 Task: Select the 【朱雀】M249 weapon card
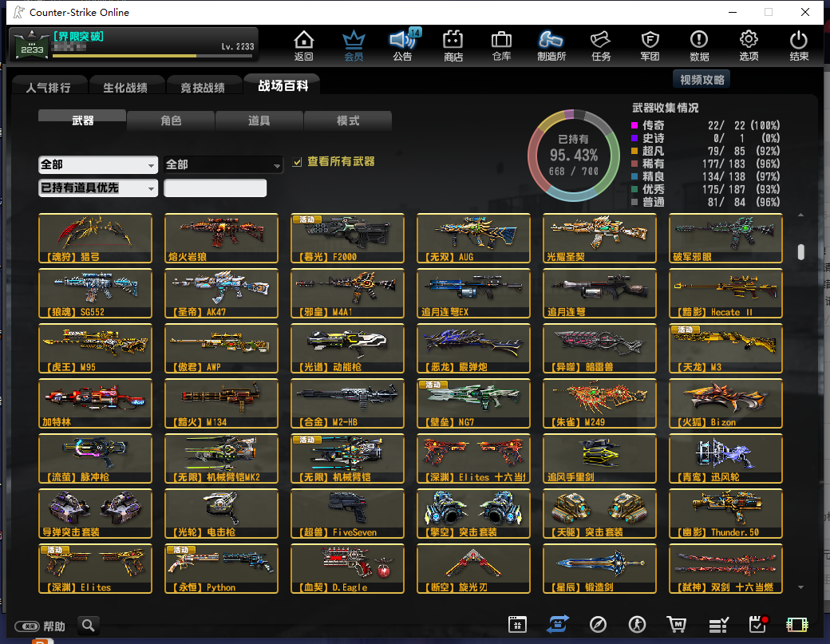coord(599,403)
